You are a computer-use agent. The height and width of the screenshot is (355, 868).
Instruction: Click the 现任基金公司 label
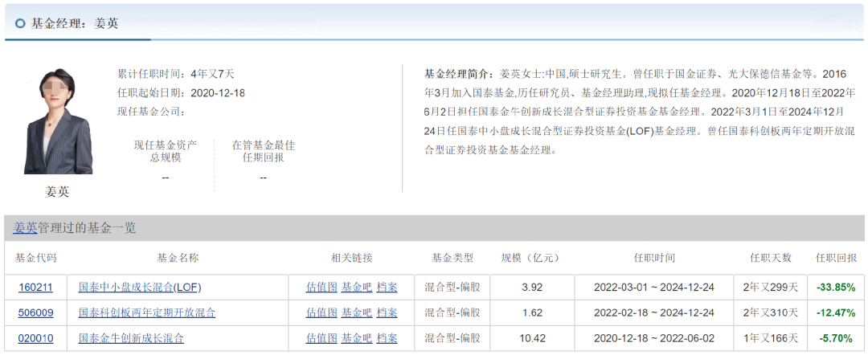click(x=150, y=112)
